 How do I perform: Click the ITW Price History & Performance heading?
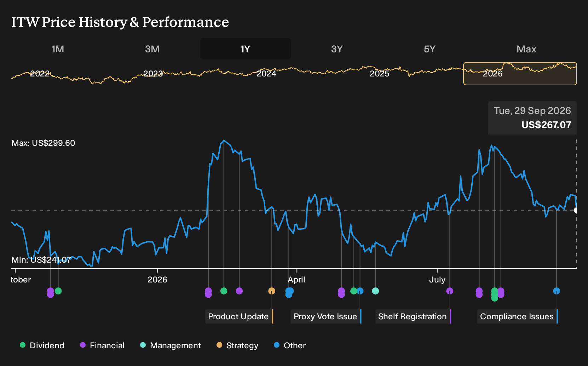[x=120, y=22]
